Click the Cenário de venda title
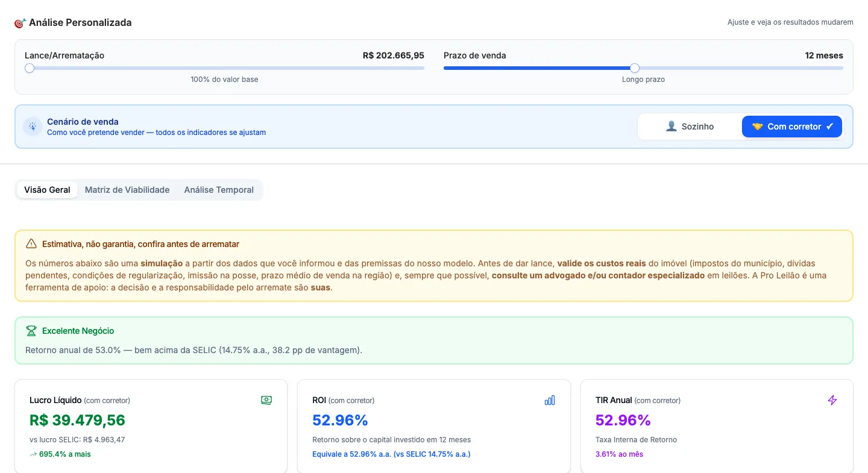Viewport: 868px width, 473px height. pos(83,122)
